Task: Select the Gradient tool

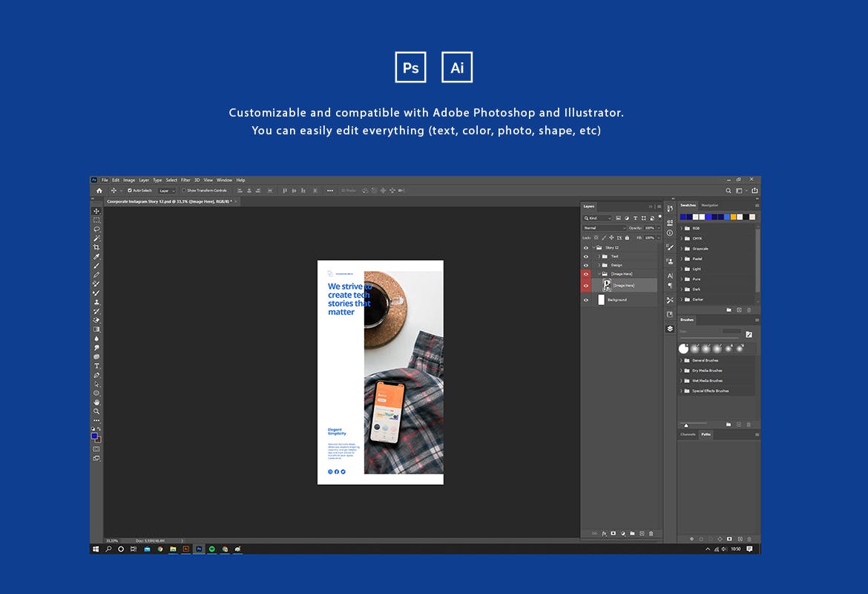Action: click(96, 329)
